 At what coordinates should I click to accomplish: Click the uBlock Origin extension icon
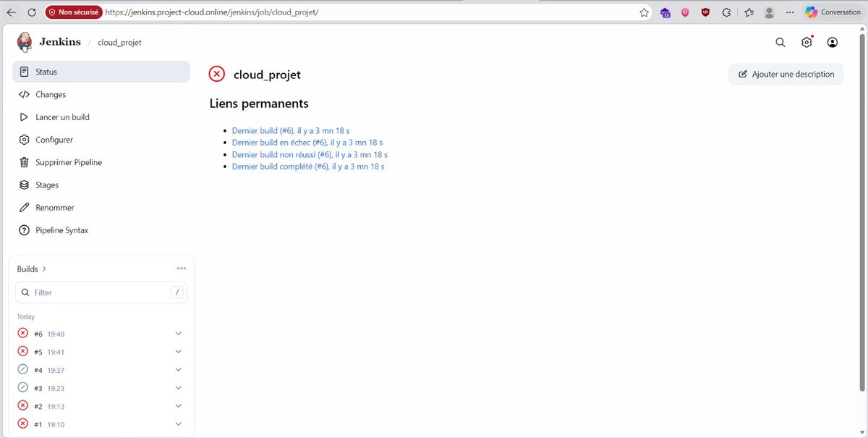pyautogui.click(x=705, y=12)
